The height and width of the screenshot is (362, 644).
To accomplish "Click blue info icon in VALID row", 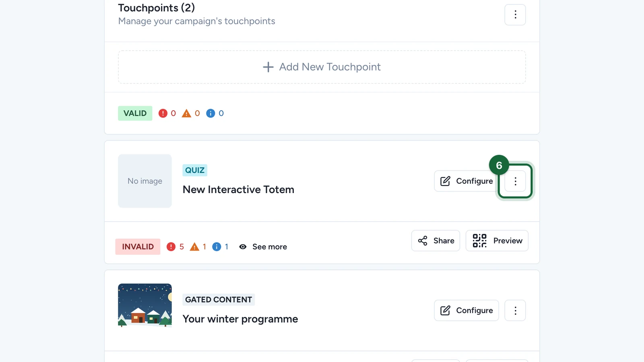I will click(211, 113).
